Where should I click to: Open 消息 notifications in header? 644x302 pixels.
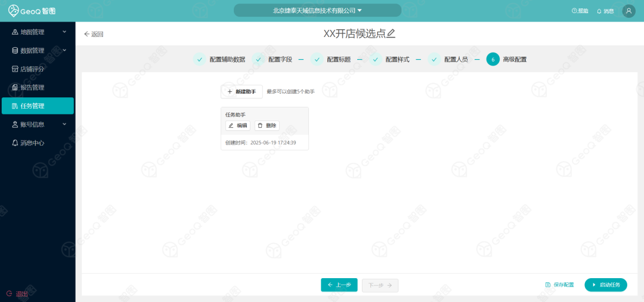[x=605, y=11]
